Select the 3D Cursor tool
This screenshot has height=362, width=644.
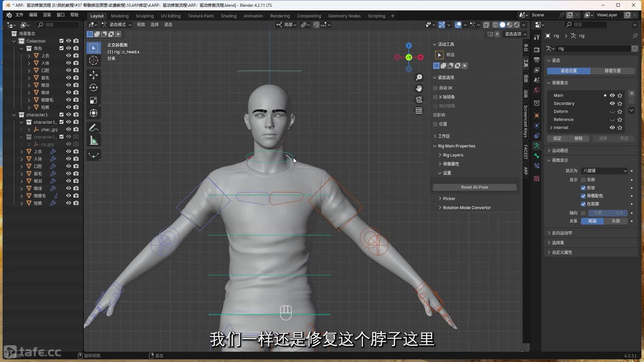[94, 60]
